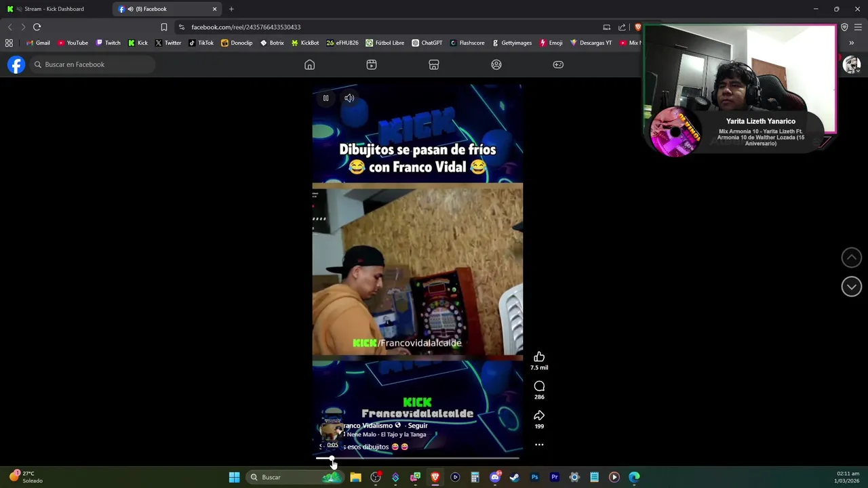868x488 pixels.
Task: Go to the previous reel with up chevron
Action: click(x=852, y=258)
